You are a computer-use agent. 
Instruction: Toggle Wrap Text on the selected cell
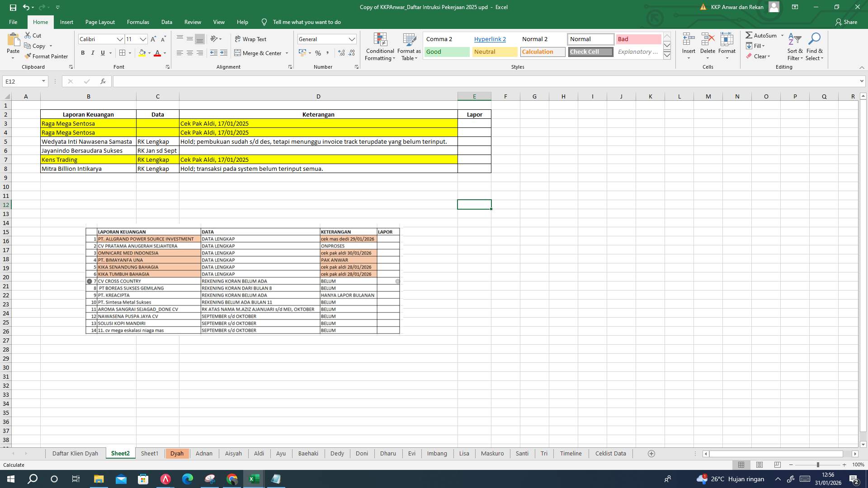(x=250, y=39)
